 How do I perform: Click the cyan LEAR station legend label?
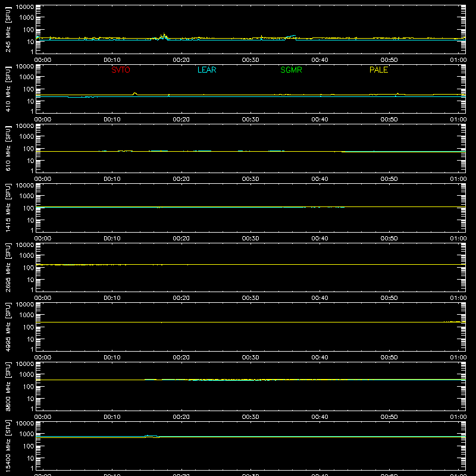pyautogui.click(x=206, y=70)
